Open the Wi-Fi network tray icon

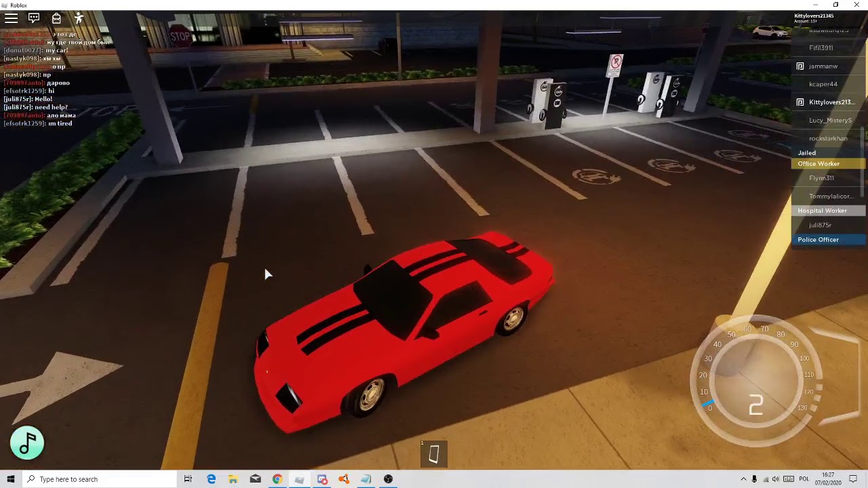pos(765,479)
